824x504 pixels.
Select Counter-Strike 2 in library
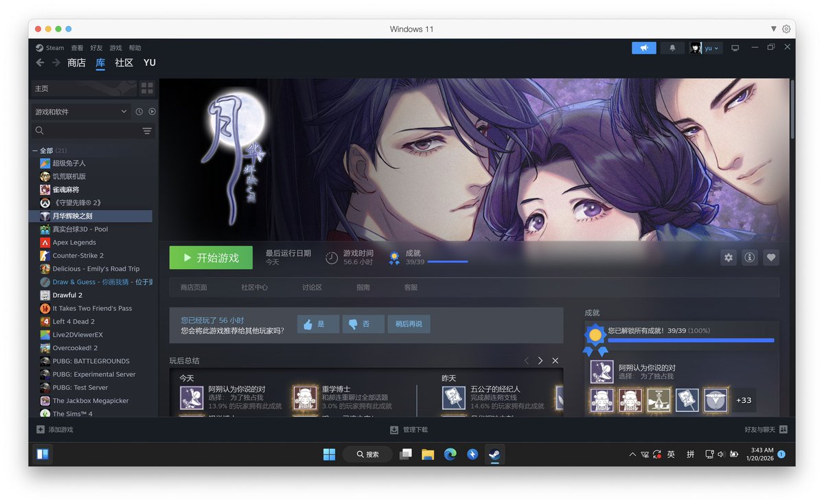(94, 255)
